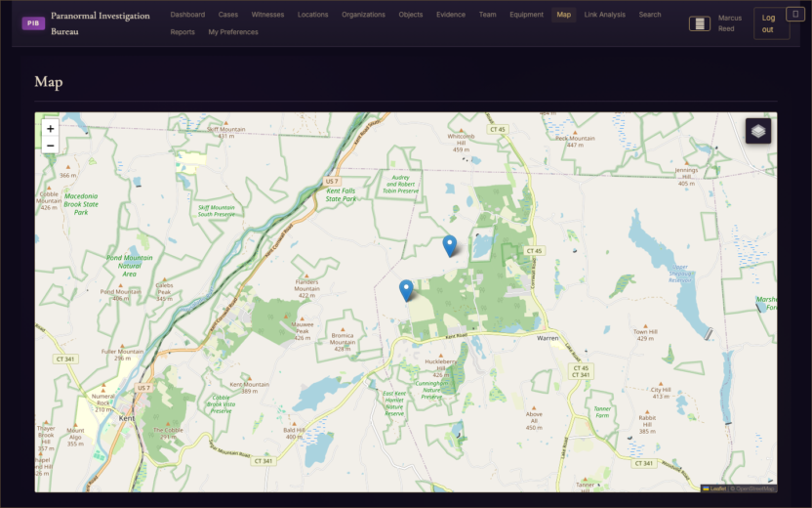The height and width of the screenshot is (508, 812).
Task: Click the Cobble Brook Vista Preserve label
Action: 222,404
